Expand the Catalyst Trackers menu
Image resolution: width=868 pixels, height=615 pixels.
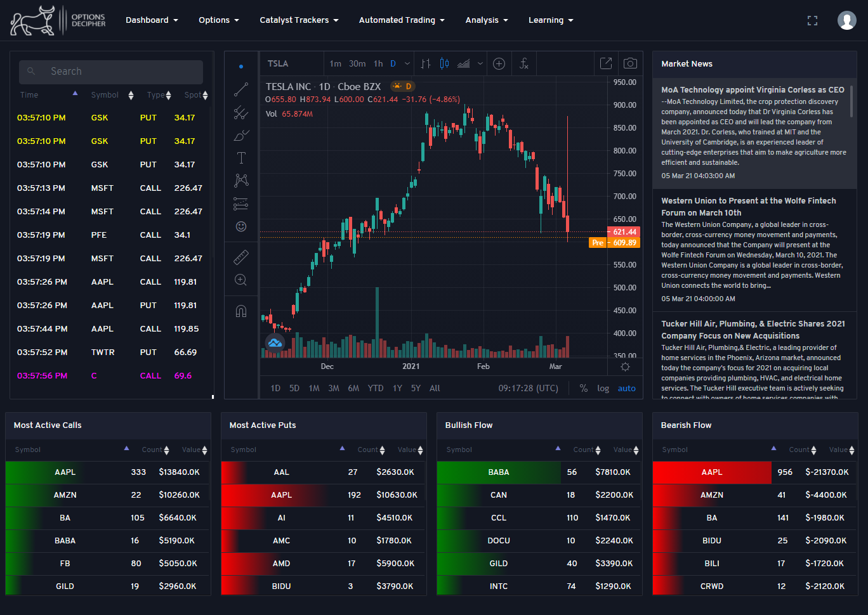coord(299,20)
